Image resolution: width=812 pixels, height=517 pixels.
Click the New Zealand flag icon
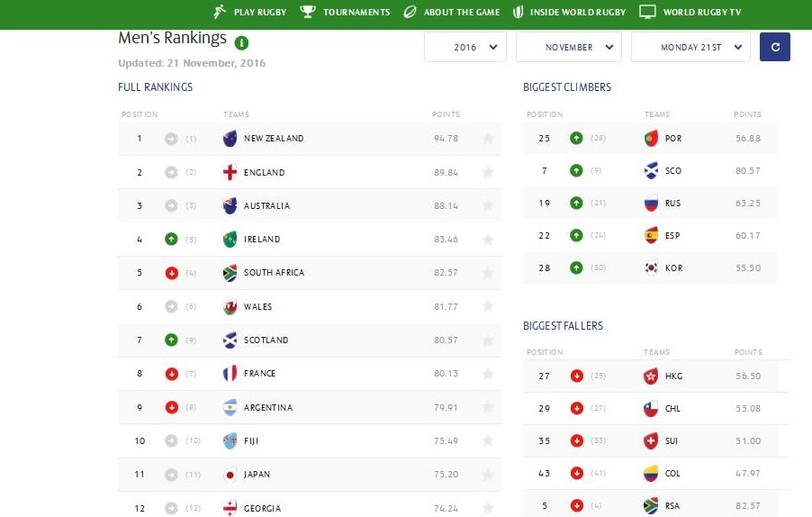pos(230,139)
